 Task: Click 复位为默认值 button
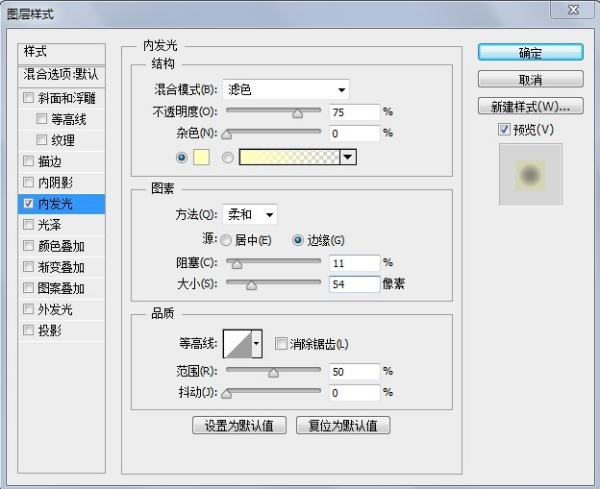[343, 425]
